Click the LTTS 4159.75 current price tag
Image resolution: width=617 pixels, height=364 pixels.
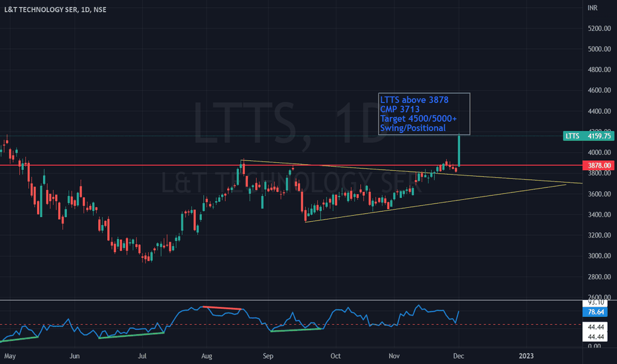click(x=589, y=136)
